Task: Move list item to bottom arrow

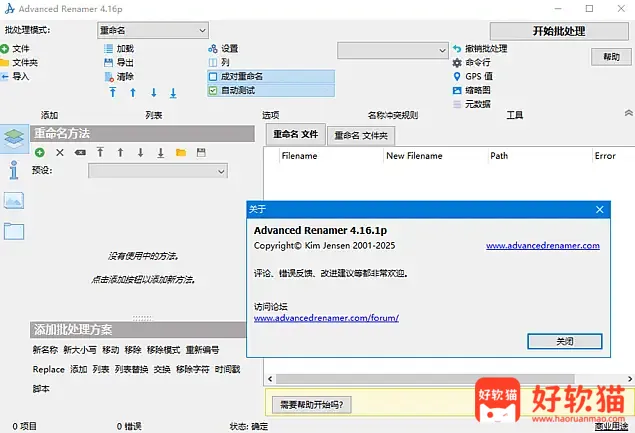Action: [x=173, y=93]
